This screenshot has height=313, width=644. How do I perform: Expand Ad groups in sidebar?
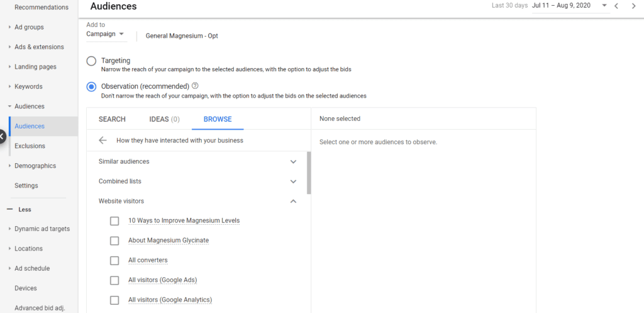tap(9, 27)
